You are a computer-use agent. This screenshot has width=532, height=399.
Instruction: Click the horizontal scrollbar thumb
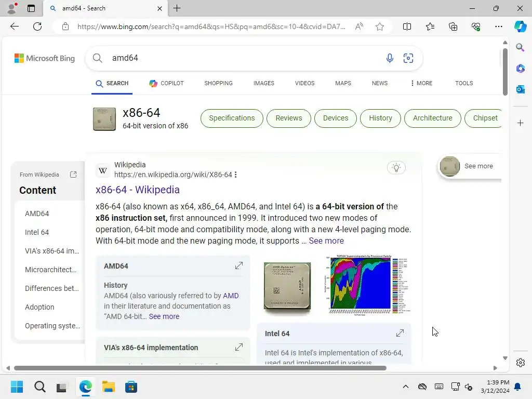tap(200, 368)
